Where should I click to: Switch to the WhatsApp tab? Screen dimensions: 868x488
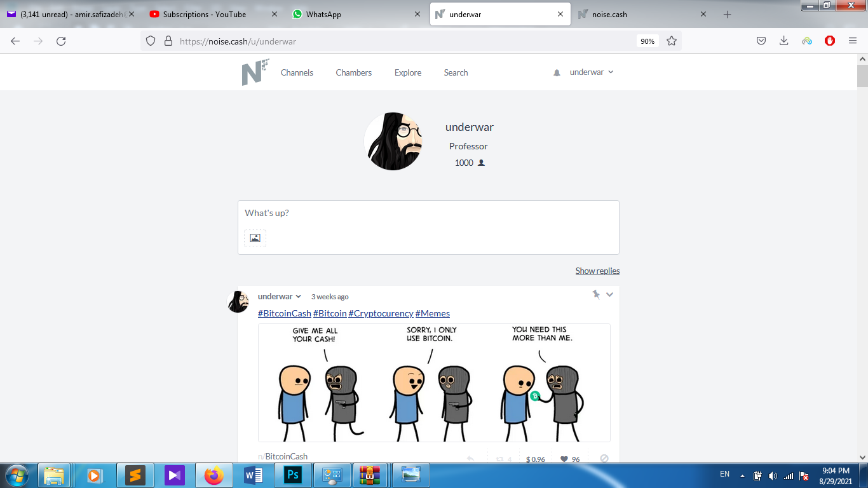click(357, 15)
